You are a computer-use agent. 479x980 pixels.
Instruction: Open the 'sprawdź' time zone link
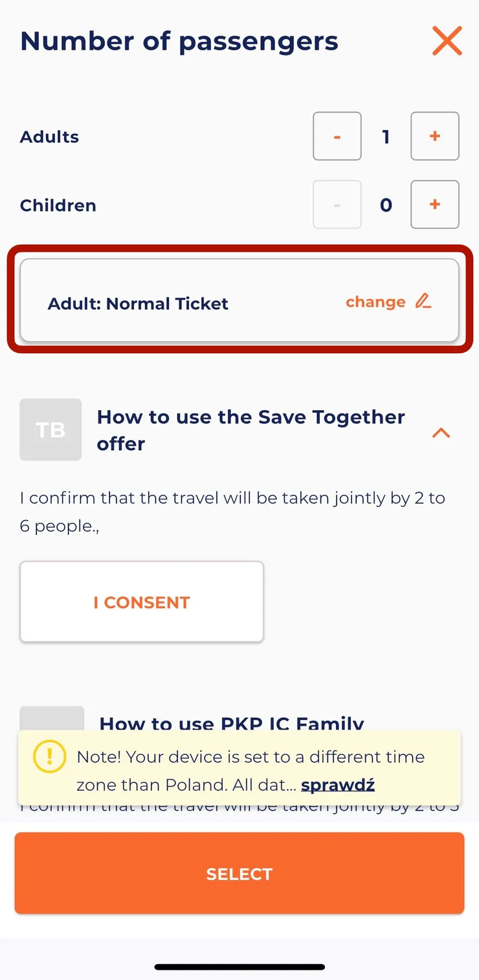(x=338, y=785)
